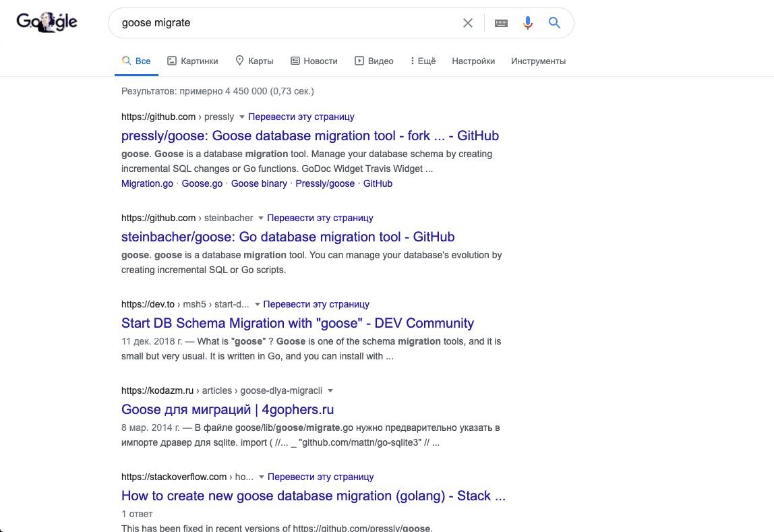
Task: Translate the steinbacher GitHub page
Action: (x=320, y=218)
